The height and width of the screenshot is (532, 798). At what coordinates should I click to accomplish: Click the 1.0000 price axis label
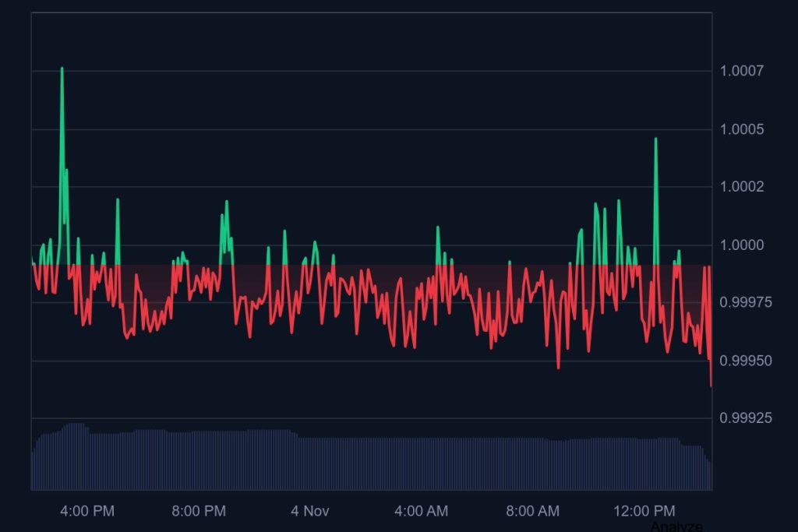click(x=741, y=245)
